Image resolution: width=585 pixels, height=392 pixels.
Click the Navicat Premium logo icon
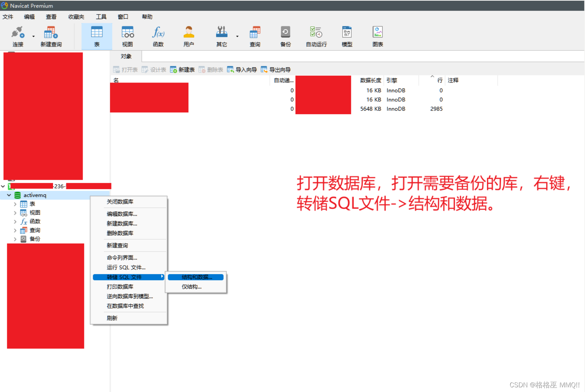(4, 5)
